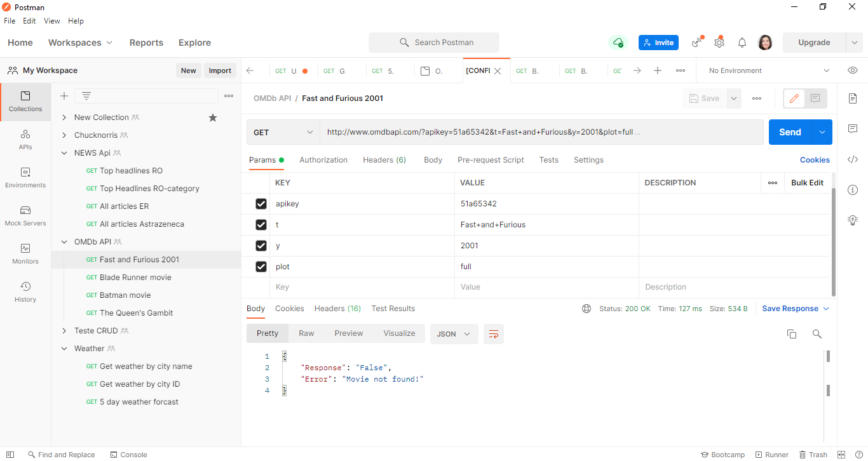Click the Import button
Viewport: 868px width, 461px height.
220,70
